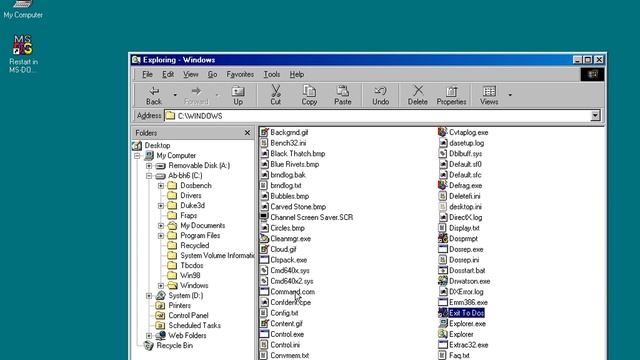Undo the last action in toolbar
Screen dimensions: 640x360
click(x=380, y=96)
